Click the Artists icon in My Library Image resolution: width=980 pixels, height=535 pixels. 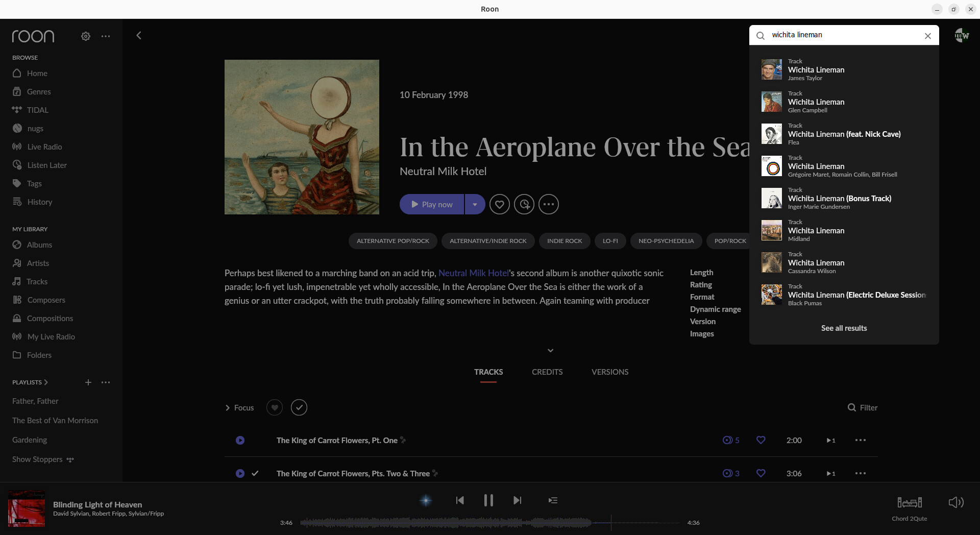click(17, 263)
